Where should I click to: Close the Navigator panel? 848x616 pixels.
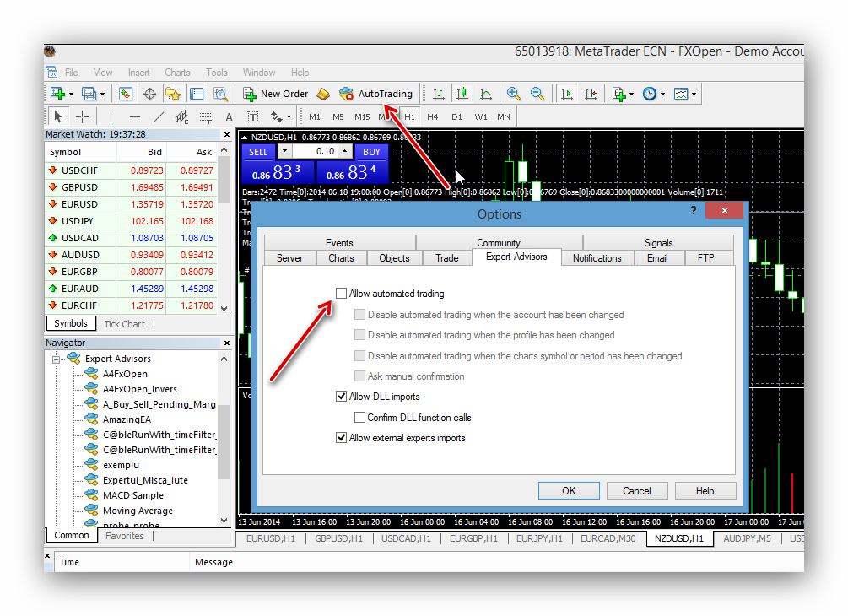(227, 343)
